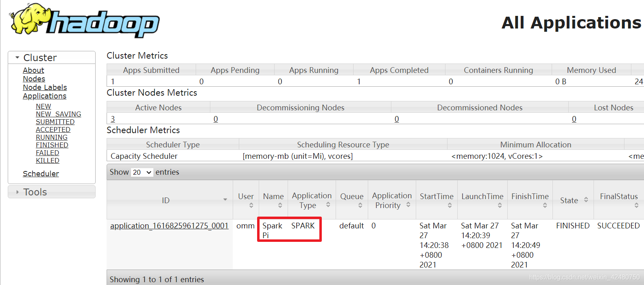The image size is (644, 285).
Task: Filter applications by NEW state
Action: click(x=43, y=106)
